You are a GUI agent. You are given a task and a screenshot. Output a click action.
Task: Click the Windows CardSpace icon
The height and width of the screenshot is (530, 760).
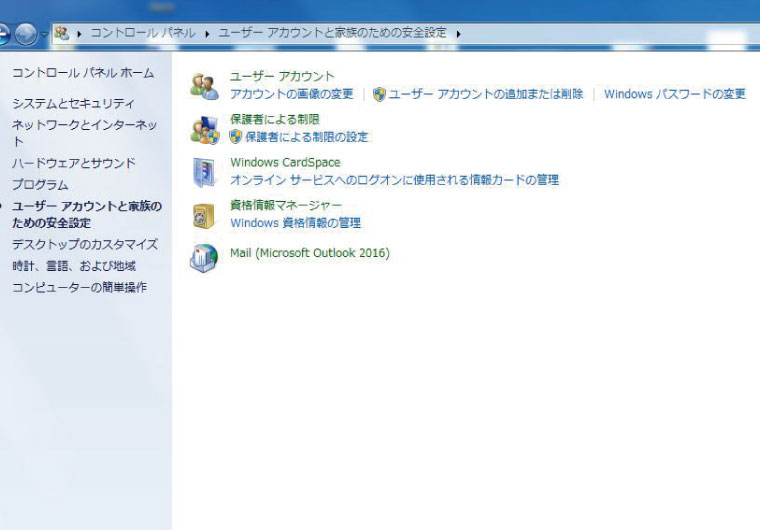point(204,172)
